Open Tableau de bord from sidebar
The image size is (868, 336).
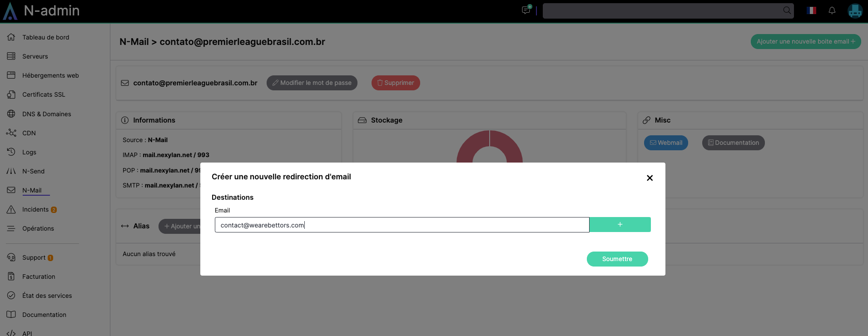pos(45,37)
